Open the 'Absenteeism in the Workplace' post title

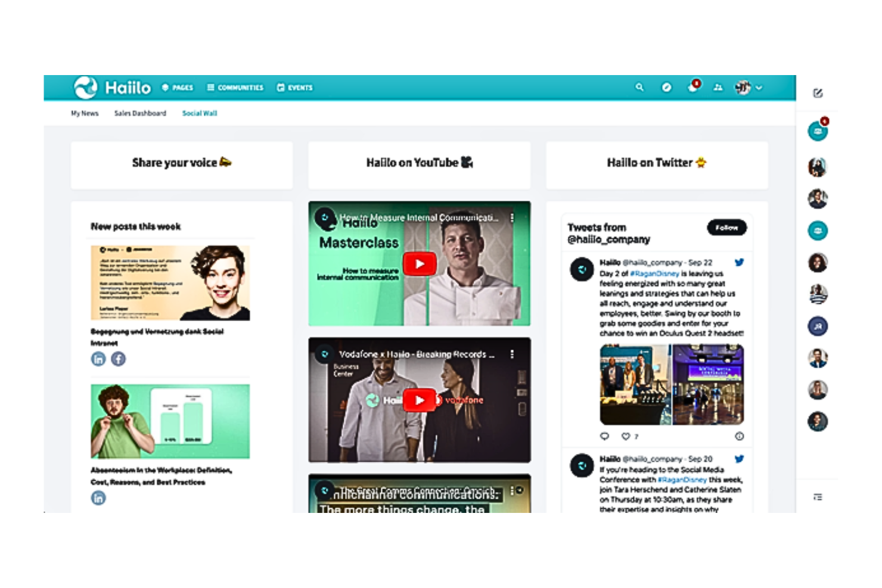161,476
